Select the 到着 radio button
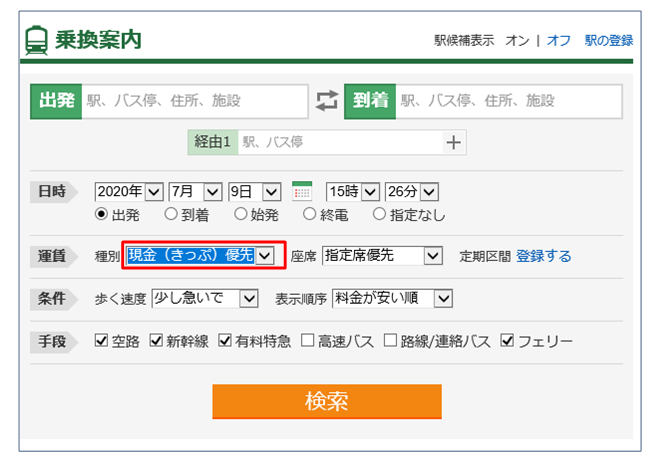The height and width of the screenshot is (462, 650). coord(171,214)
